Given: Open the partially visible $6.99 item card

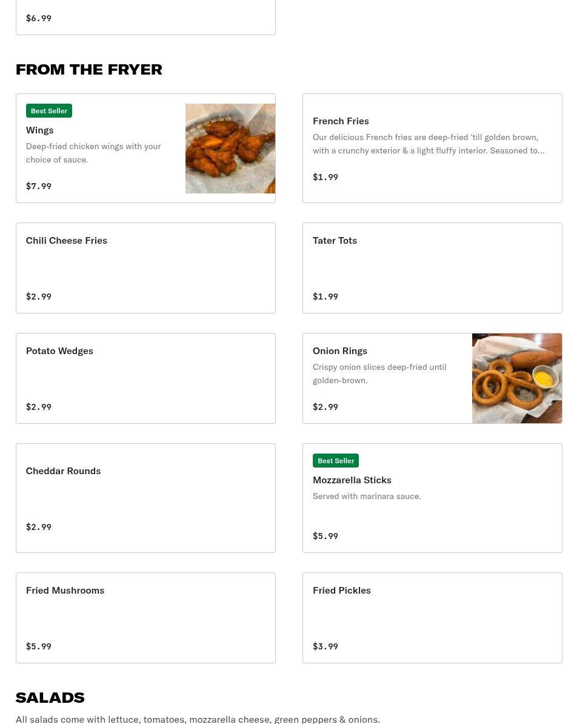Looking at the screenshot, I should (x=145, y=18).
